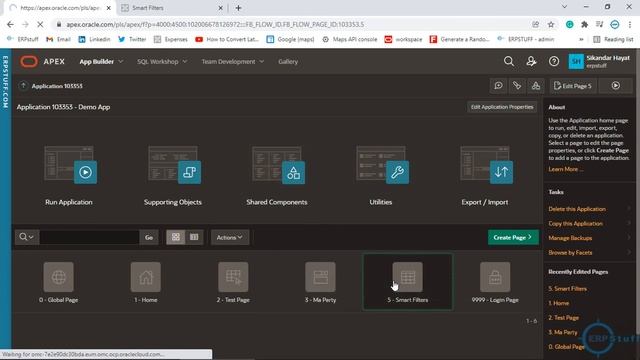Open the Email Gmail bookmark
The height and width of the screenshot is (360, 640).
[x=58, y=39]
